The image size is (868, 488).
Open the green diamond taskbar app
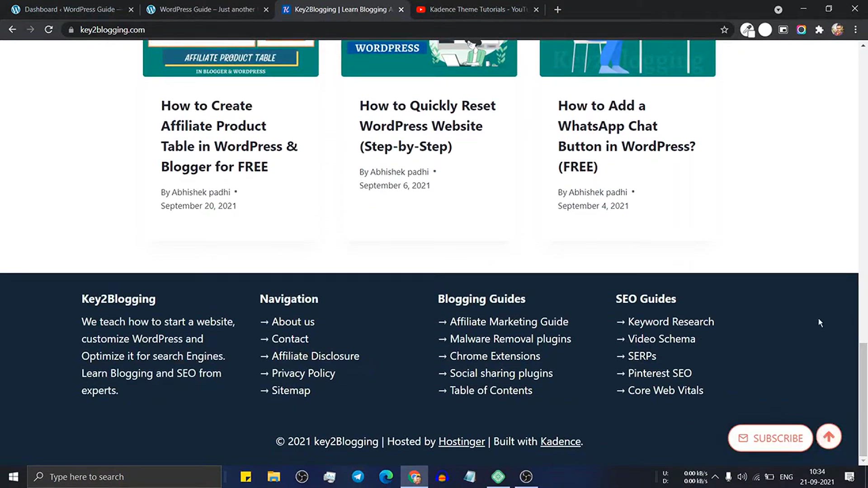pyautogui.click(x=498, y=477)
